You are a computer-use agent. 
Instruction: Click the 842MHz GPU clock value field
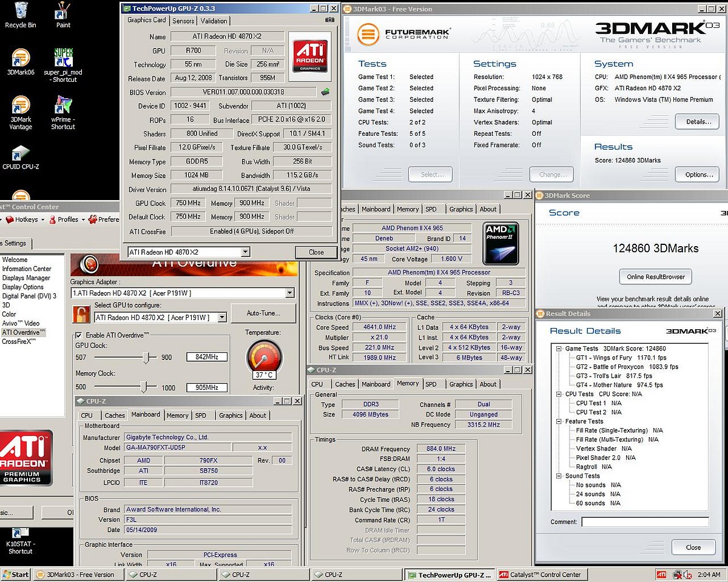click(x=207, y=357)
